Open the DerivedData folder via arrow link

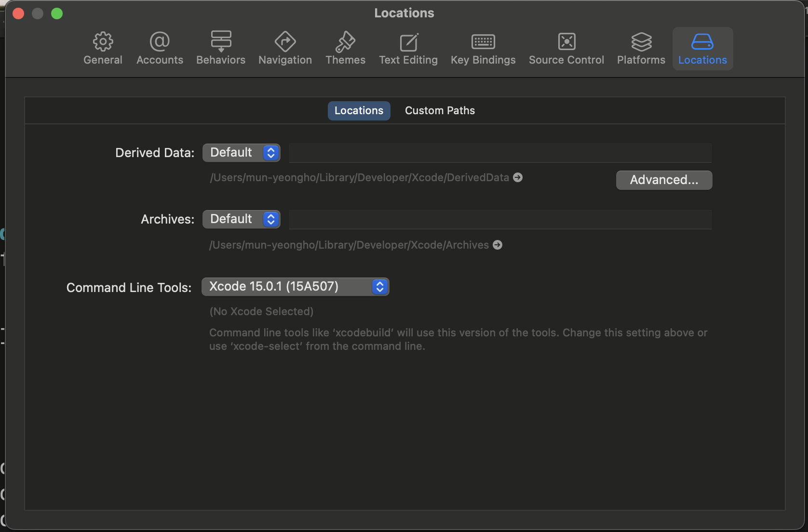(x=517, y=177)
